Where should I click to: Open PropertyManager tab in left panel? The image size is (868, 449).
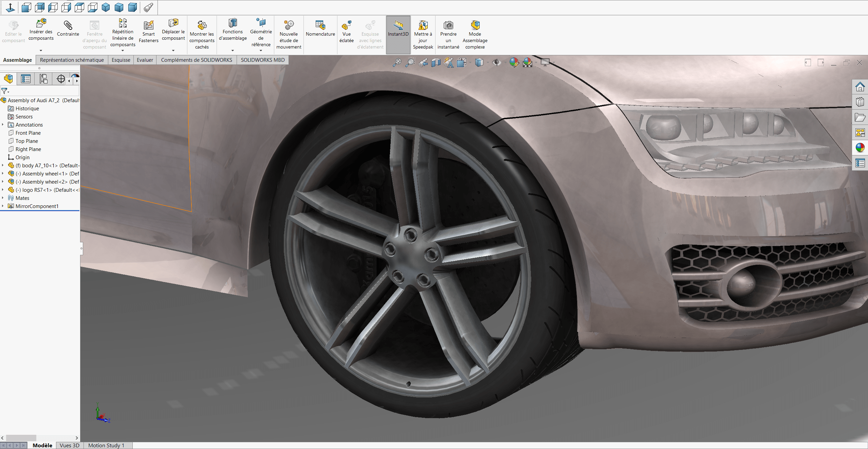pyautogui.click(x=26, y=79)
